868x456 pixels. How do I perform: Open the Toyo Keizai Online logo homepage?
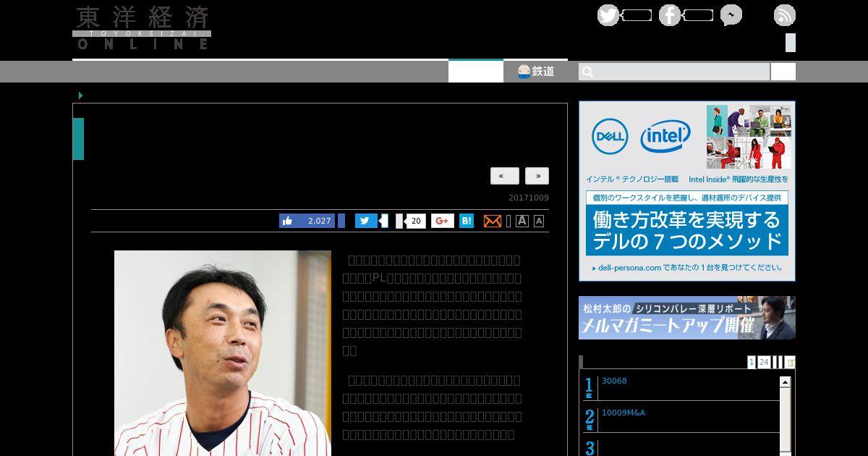142,28
